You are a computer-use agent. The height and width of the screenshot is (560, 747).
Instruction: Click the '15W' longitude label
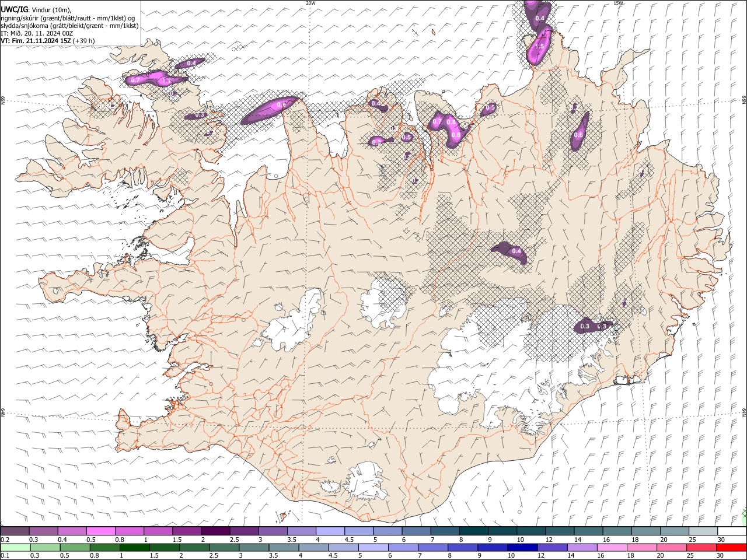[617, 3]
